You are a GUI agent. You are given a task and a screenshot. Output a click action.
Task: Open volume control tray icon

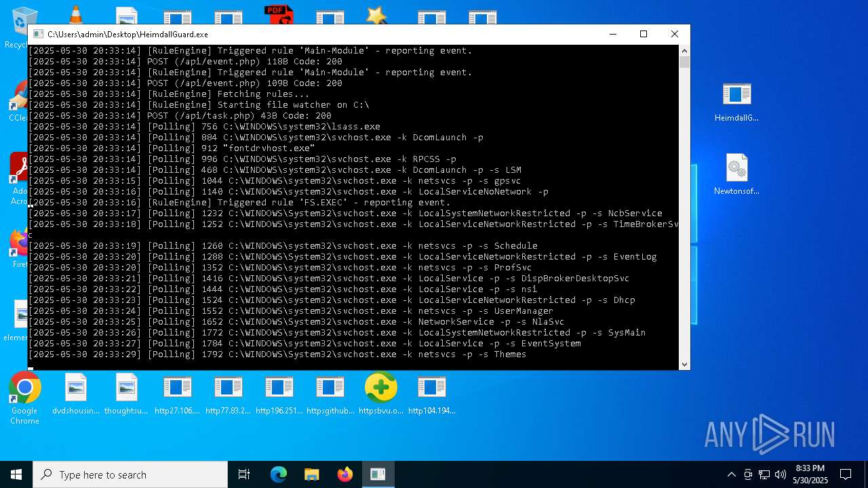[x=781, y=474]
